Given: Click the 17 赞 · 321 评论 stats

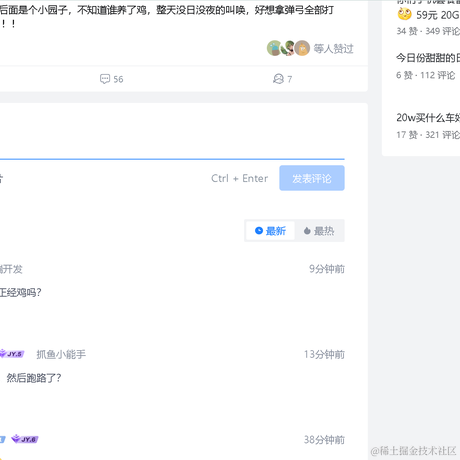Looking at the screenshot, I should (x=428, y=135).
